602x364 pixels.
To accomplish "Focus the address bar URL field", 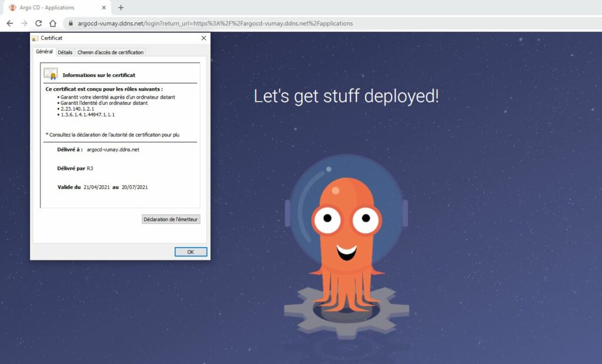I will 215,24.
